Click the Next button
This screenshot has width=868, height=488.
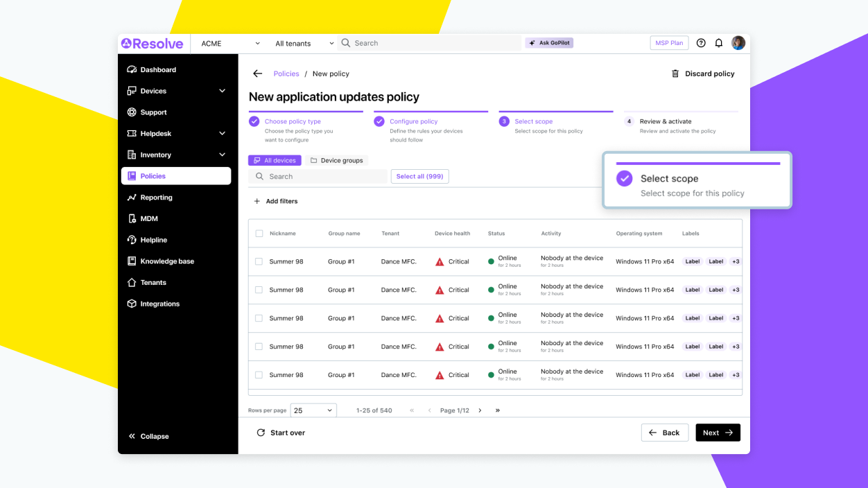718,432
